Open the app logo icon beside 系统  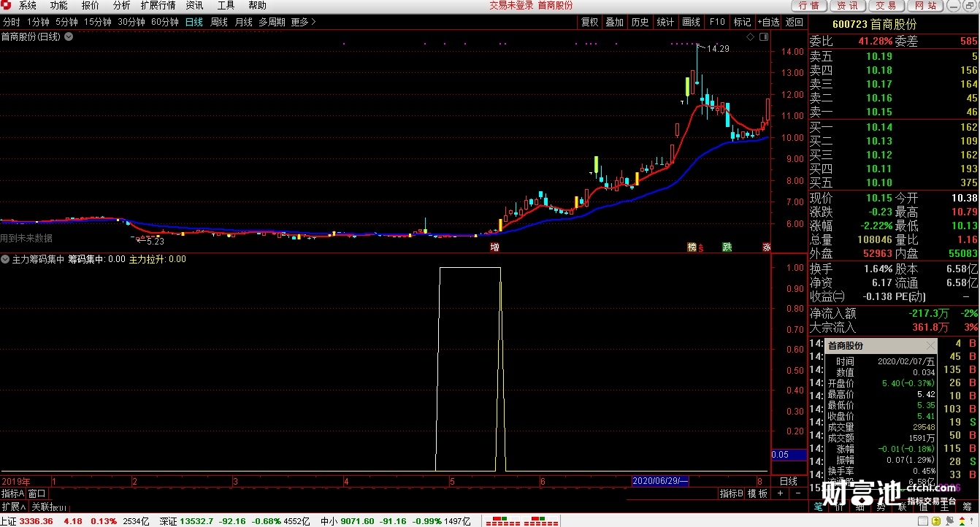coord(7,5)
